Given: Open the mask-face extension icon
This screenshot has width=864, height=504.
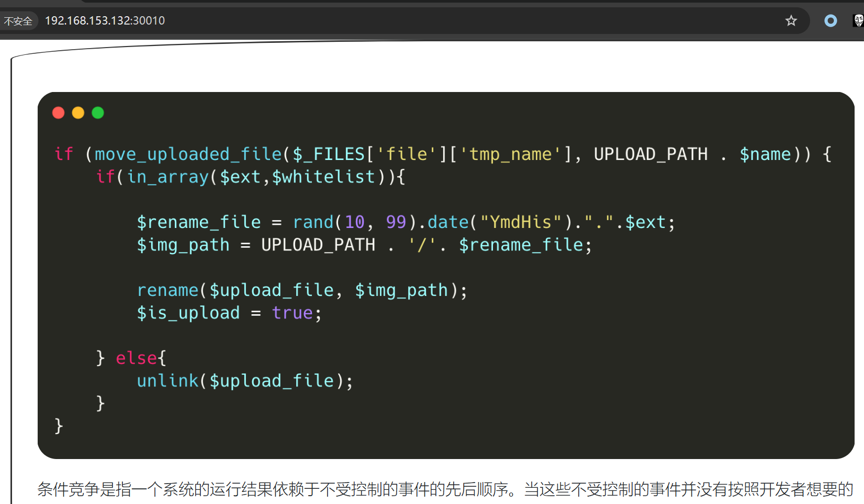Looking at the screenshot, I should [858, 20].
